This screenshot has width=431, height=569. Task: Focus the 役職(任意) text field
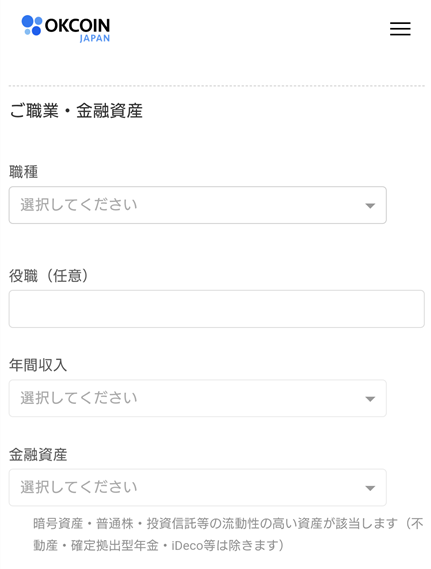pos(217,309)
